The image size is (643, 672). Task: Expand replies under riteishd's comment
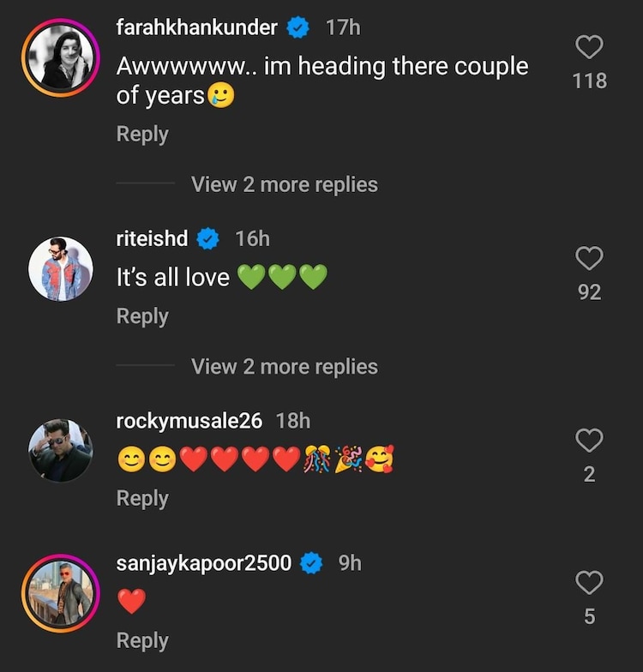(x=284, y=367)
